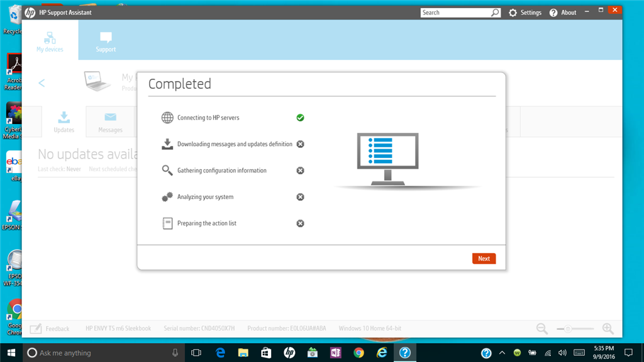Click the green check status icon
The width and height of the screenshot is (644, 362).
pos(300,118)
